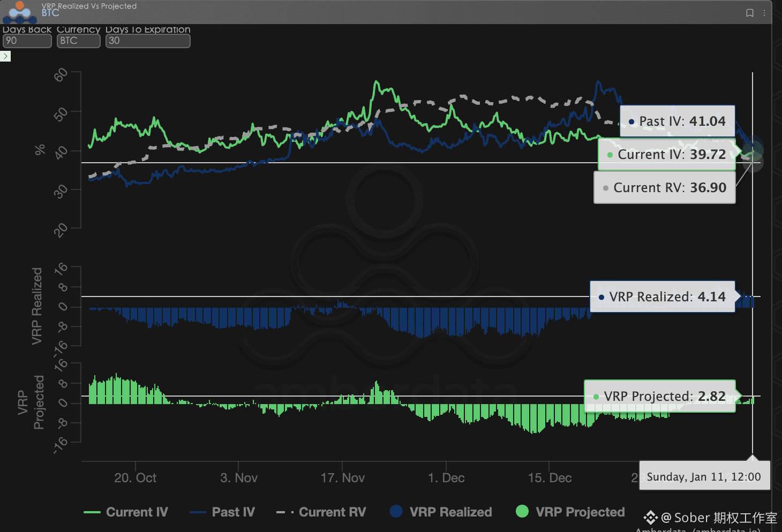Open the Days To Expiration field
The image size is (782, 532).
pos(147,41)
